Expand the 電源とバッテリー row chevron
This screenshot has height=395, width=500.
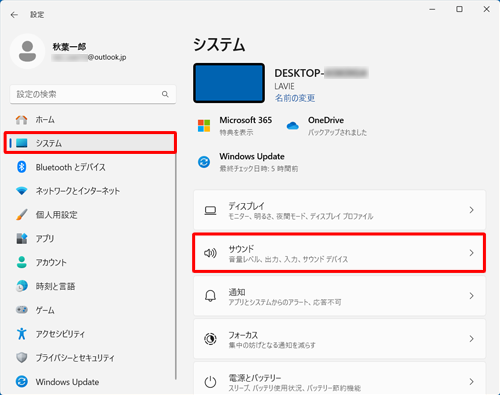point(471,381)
